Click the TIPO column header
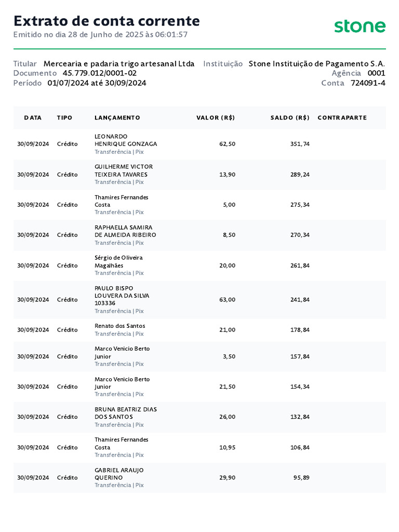 click(x=64, y=118)
